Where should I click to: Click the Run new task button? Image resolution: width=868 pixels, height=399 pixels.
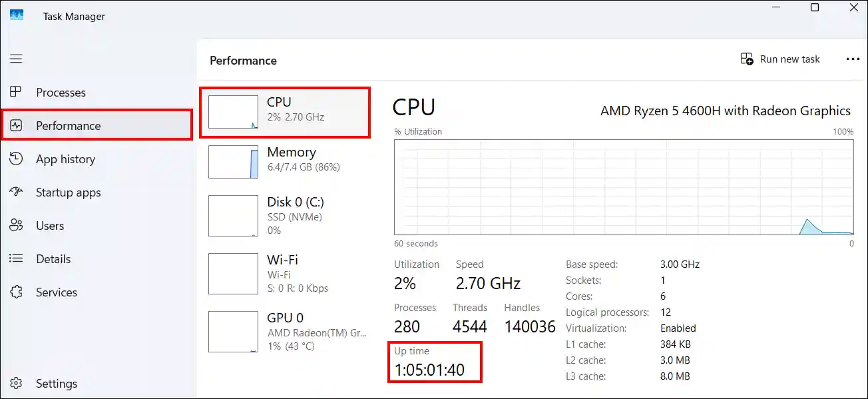pyautogui.click(x=780, y=59)
